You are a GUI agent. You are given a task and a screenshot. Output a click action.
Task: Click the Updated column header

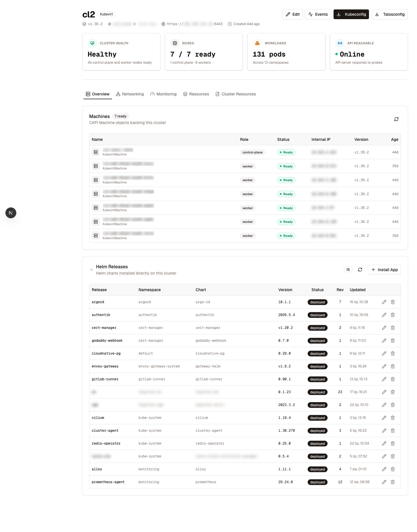(x=358, y=290)
